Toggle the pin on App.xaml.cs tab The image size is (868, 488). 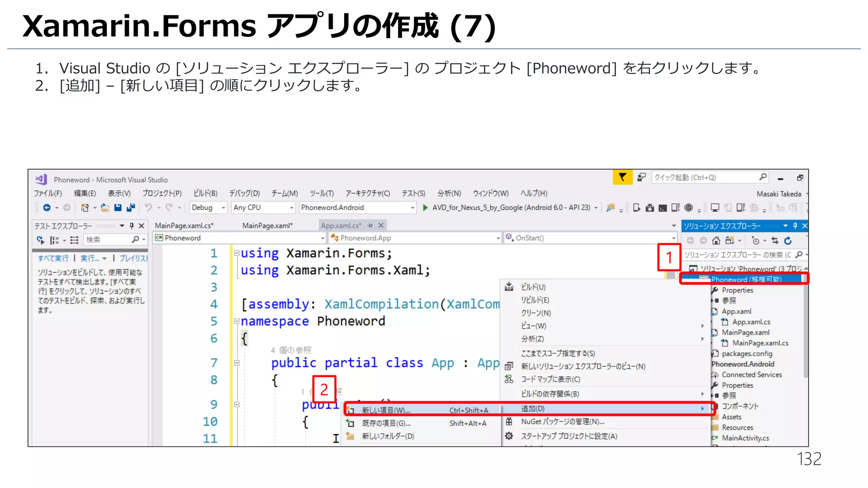[370, 225]
